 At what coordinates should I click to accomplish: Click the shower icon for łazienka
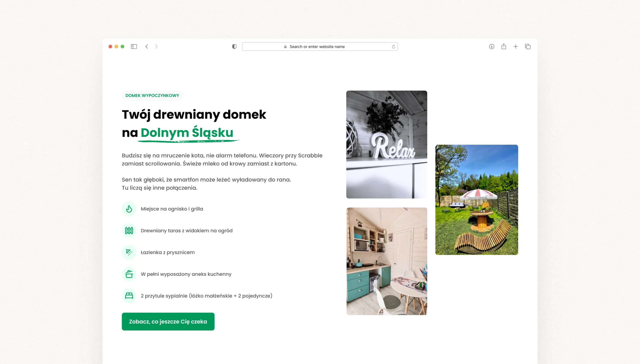pos(129,252)
